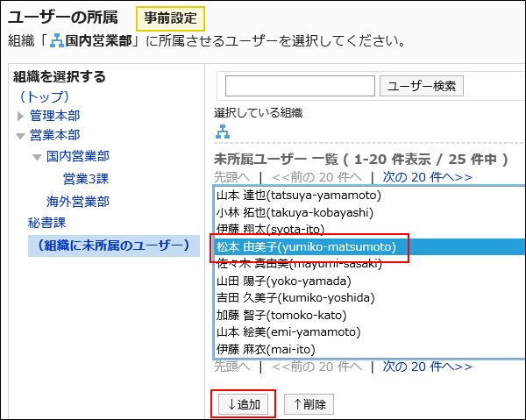Collapse the 営業本部 tree node
This screenshot has width=526, height=420.
pyautogui.click(x=20, y=136)
